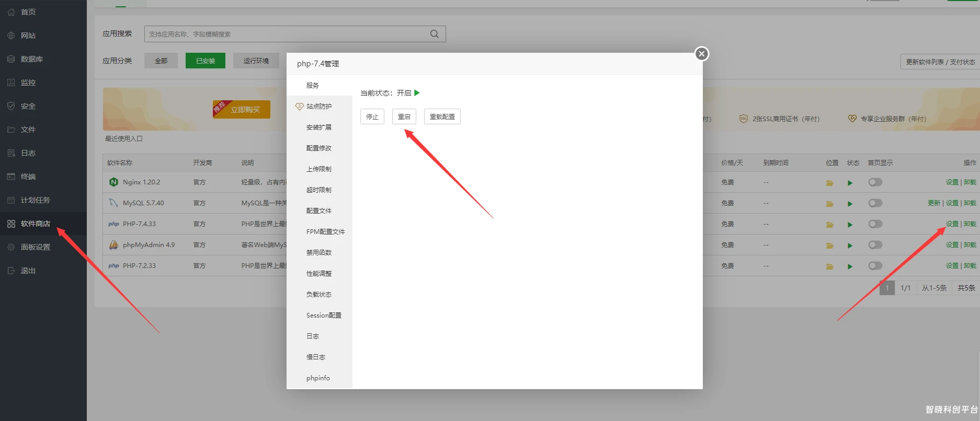Click the 重启 restart button

[x=404, y=117]
